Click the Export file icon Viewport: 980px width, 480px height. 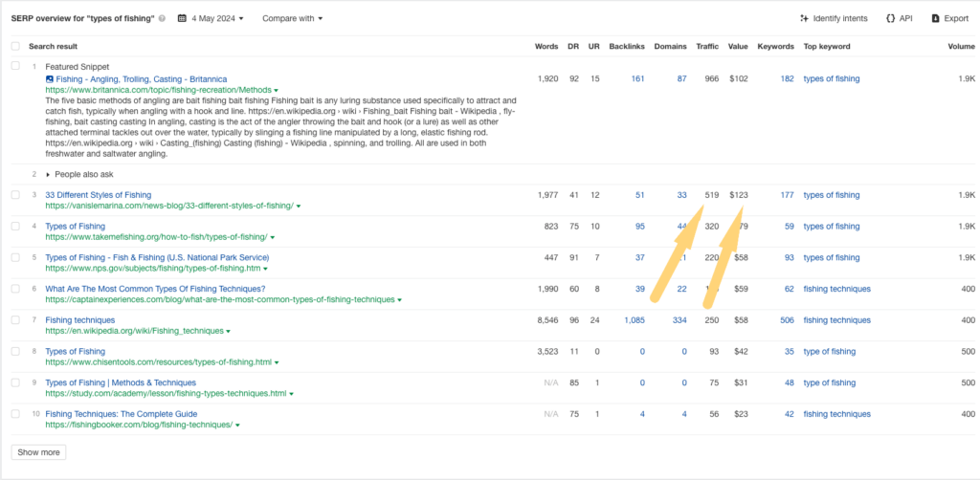coord(935,18)
